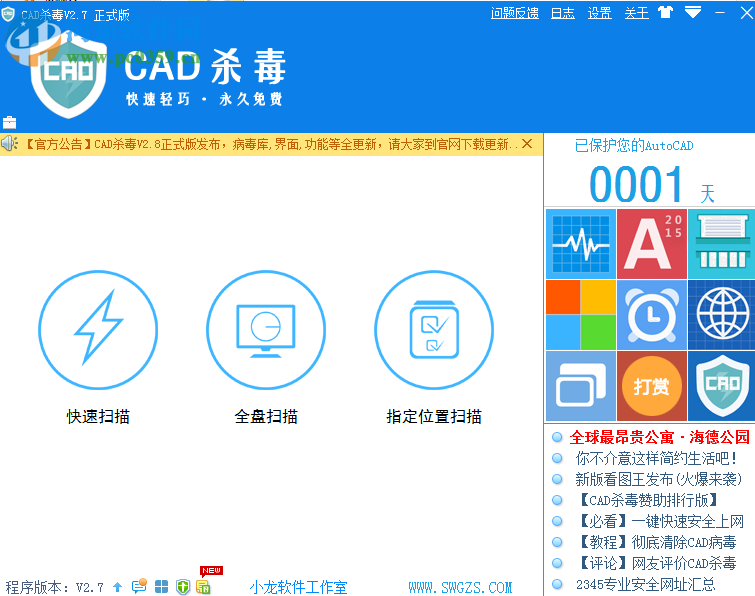Open the alarm clock tile
Image resolution: width=755 pixels, height=596 pixels.
pos(652,315)
